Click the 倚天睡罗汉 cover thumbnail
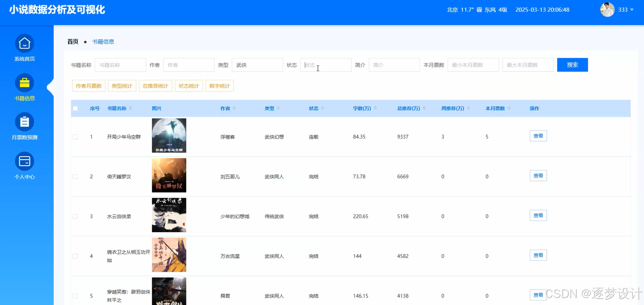 [x=169, y=175]
